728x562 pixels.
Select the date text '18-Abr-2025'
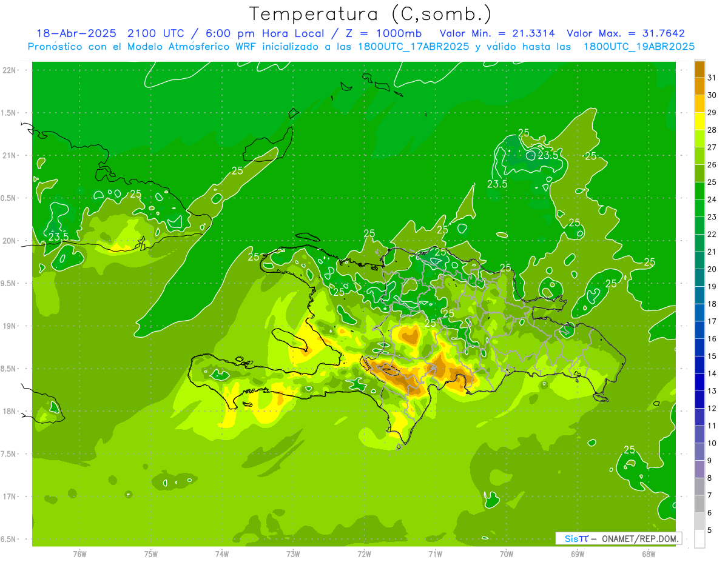click(x=77, y=33)
